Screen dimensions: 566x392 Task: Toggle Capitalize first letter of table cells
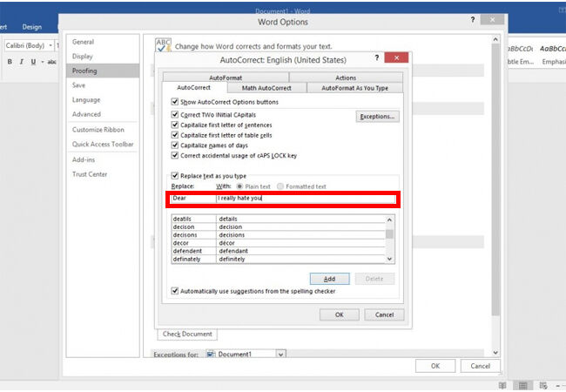click(175, 135)
